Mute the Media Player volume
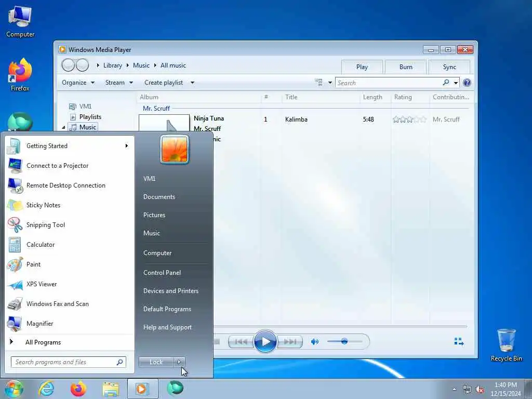Image resolution: width=532 pixels, height=399 pixels. [314, 342]
